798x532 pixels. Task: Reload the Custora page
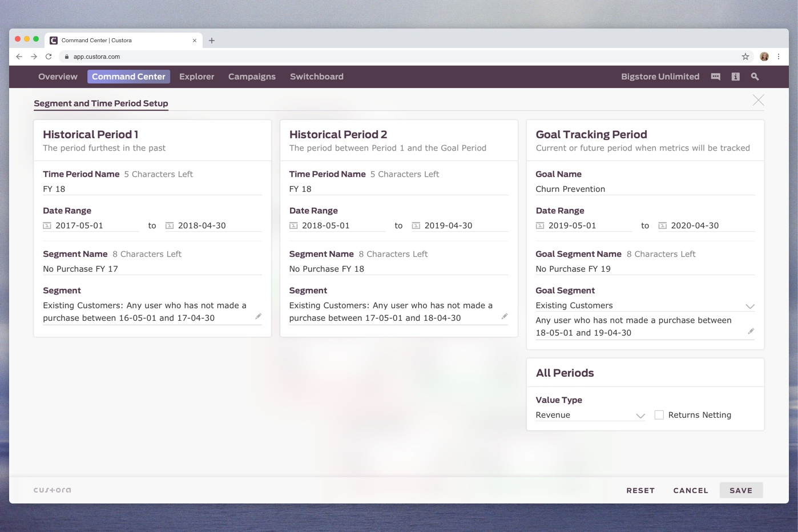click(49, 57)
